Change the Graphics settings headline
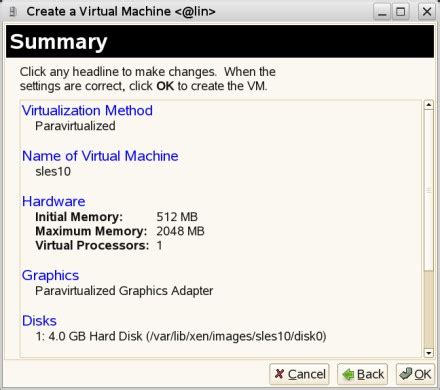This screenshot has width=440, height=390. tap(50, 275)
